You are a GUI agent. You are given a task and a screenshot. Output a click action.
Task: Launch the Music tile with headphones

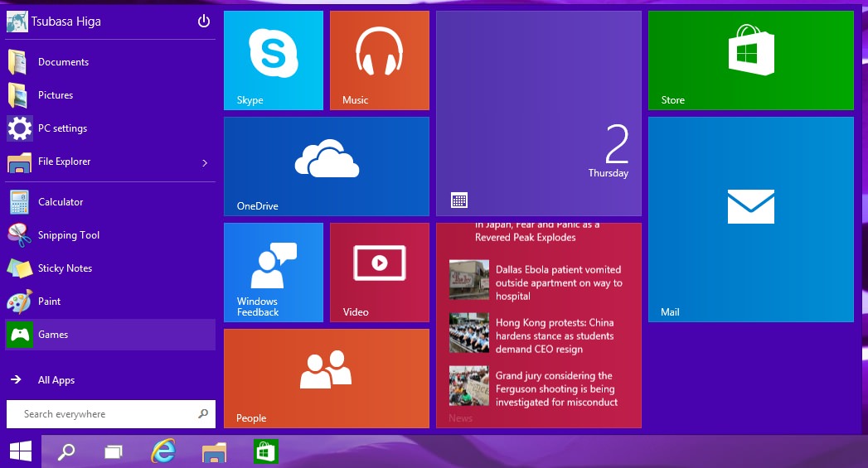379,60
